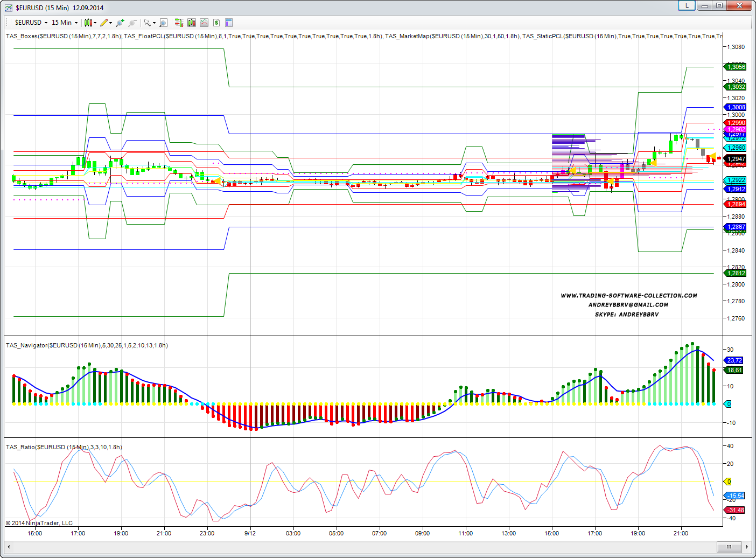Toggle the L link button in title bar
The height and width of the screenshot is (558, 756).
(x=687, y=5)
